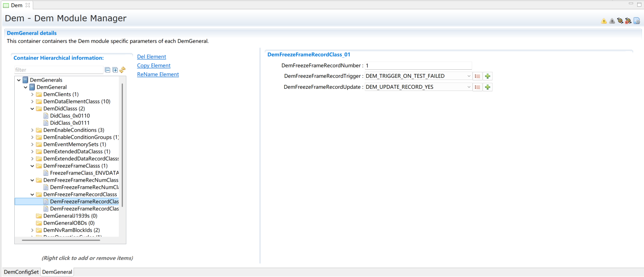The height and width of the screenshot is (277, 644).
Task: Open the DemFreezeFrameRecordUpdate dropdown
Action: [x=468, y=87]
